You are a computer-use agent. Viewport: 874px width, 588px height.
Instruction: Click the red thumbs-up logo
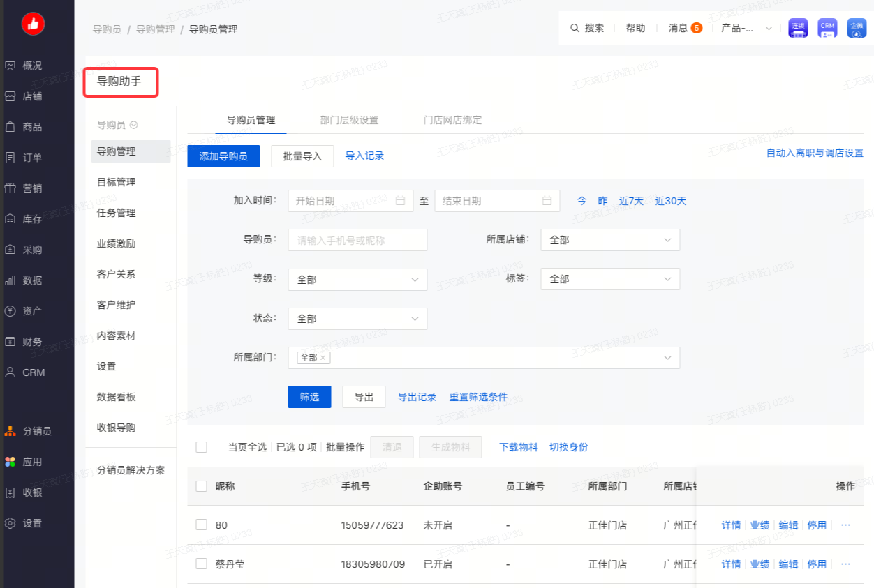pyautogui.click(x=33, y=24)
